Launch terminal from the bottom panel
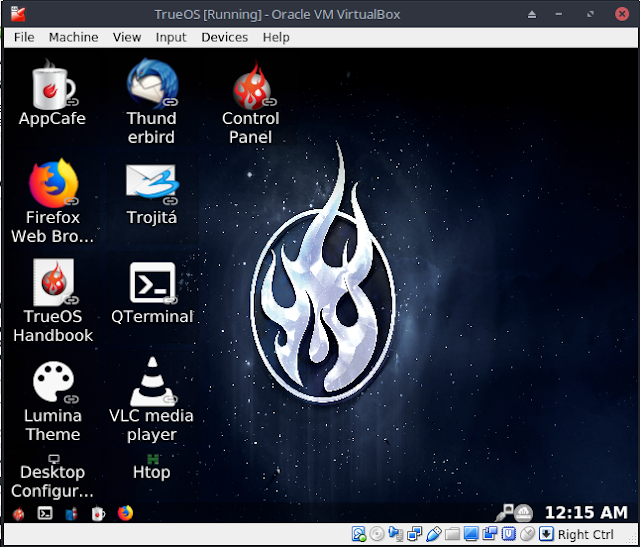Screen dimensions: 640x547 point(45,513)
